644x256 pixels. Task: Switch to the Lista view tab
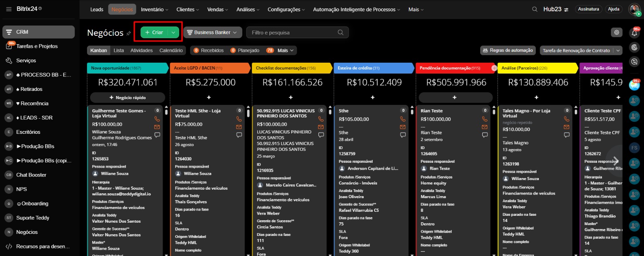point(119,51)
